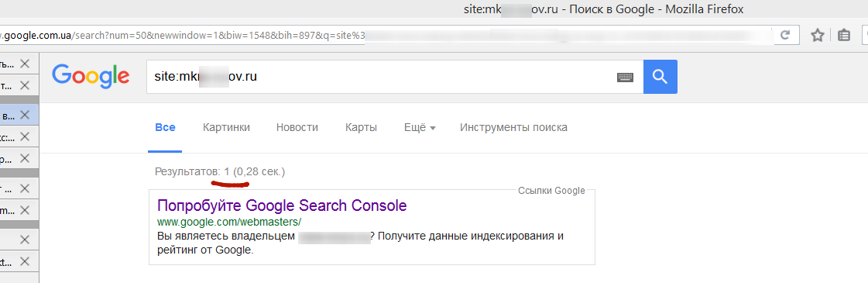
Task: Go to the Google homepage via the logo
Action: coord(91,77)
